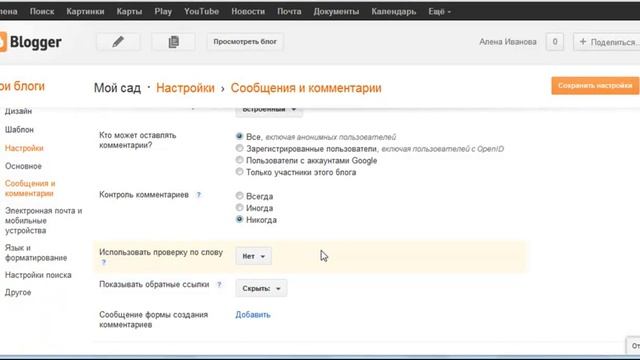Click the Просмотреть блог button
Screen dimensions: 640x360
click(x=245, y=42)
